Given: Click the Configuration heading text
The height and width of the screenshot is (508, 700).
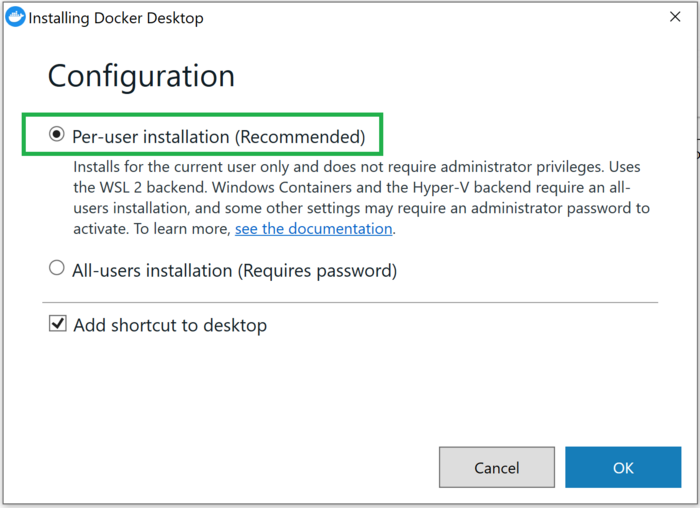Looking at the screenshot, I should point(141,76).
